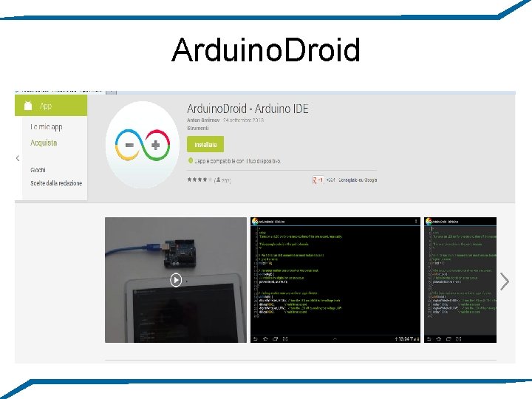
Task: Collapse sidebar with left chevron arrow
Action: (x=18, y=158)
